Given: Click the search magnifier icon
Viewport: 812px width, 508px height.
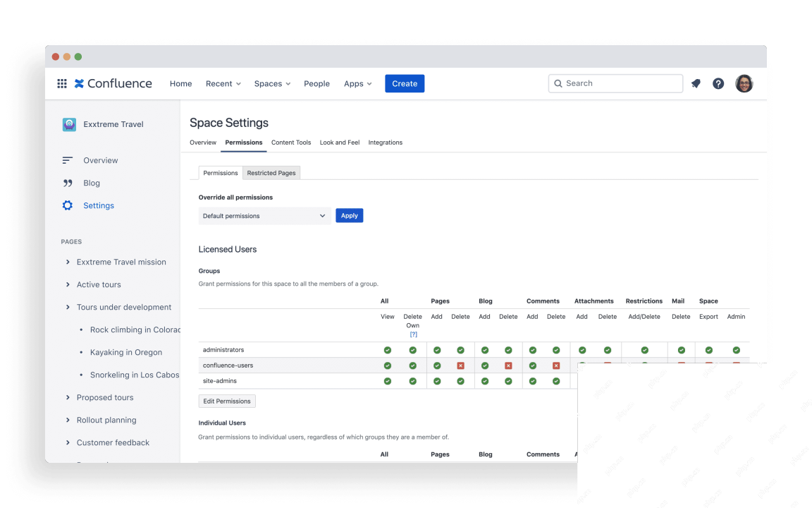Looking at the screenshot, I should click(558, 83).
